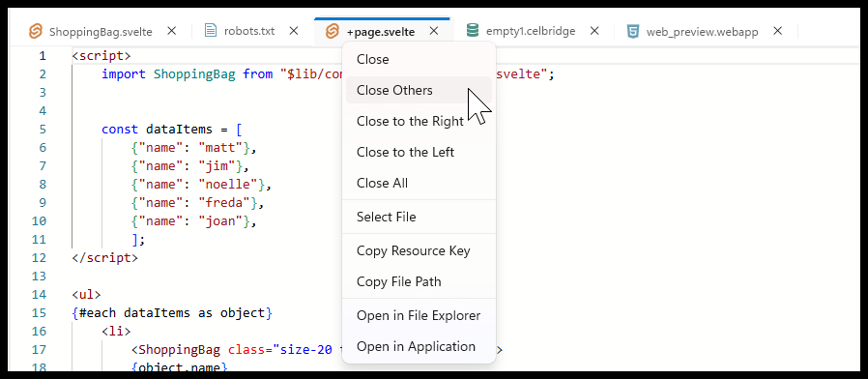Click the #each keyword on line 15

pyautogui.click(x=98, y=313)
